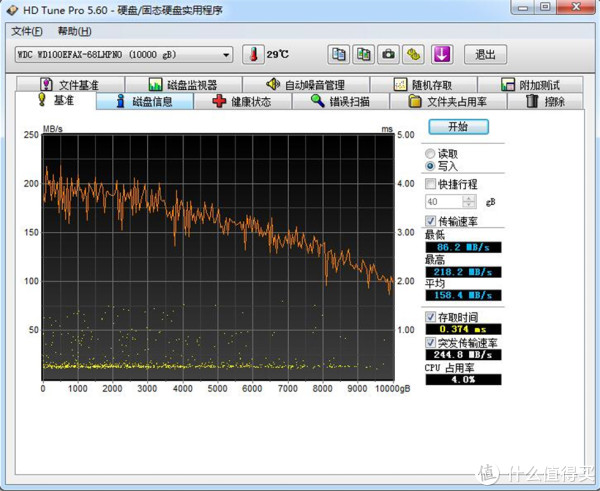Click the temperature thermometer icon
600x491 pixels.
(253, 55)
